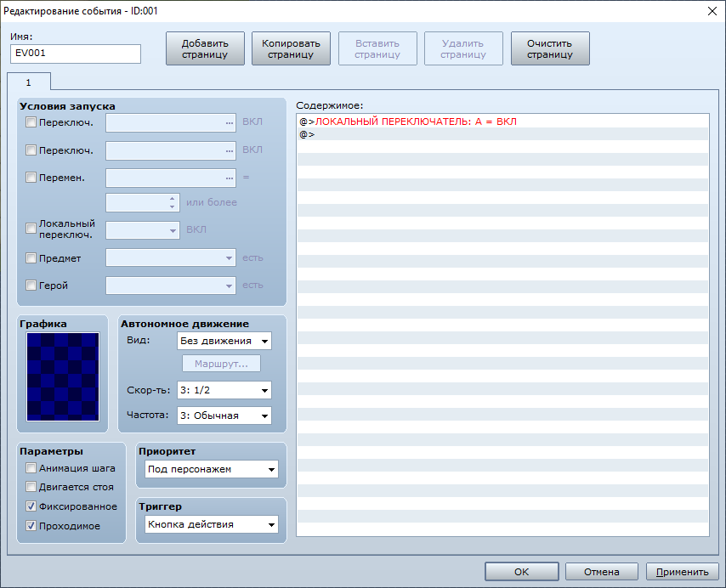Open the Скор-ть speed dropdown
The width and height of the screenshot is (726, 588).
coord(224,391)
